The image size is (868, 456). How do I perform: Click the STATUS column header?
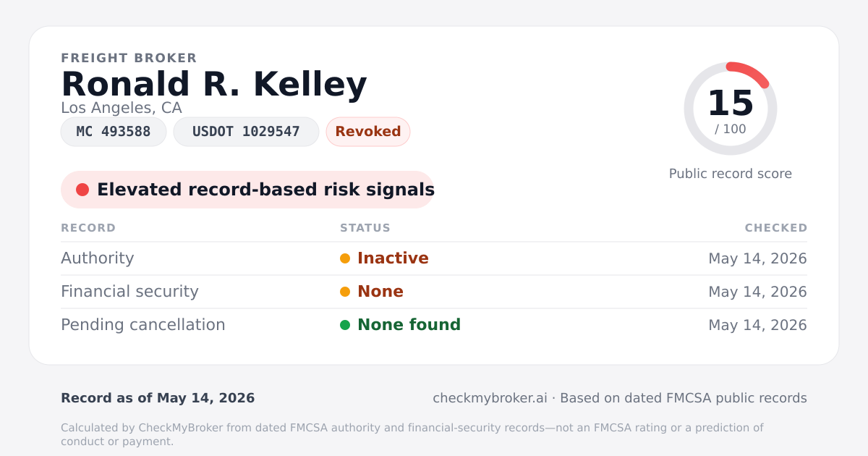click(365, 228)
